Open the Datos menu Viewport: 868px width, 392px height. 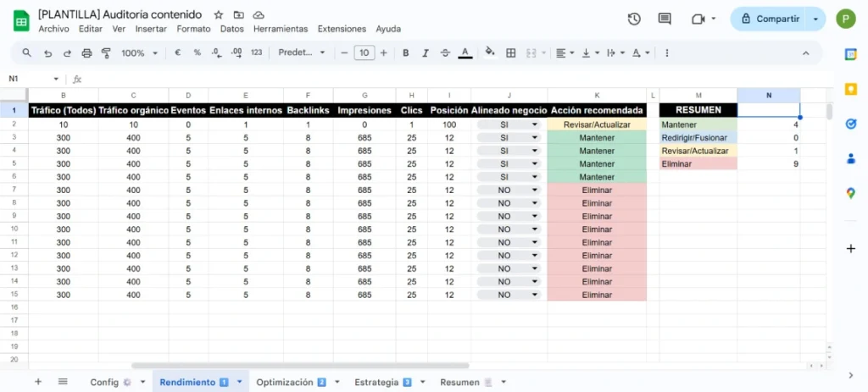[x=232, y=29]
